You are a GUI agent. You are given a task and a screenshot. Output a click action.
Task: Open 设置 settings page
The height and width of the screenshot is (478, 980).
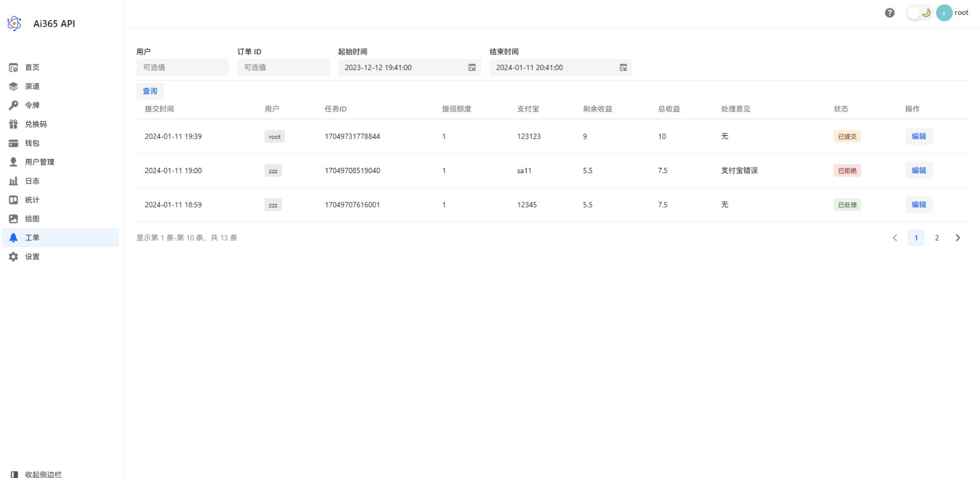point(32,257)
